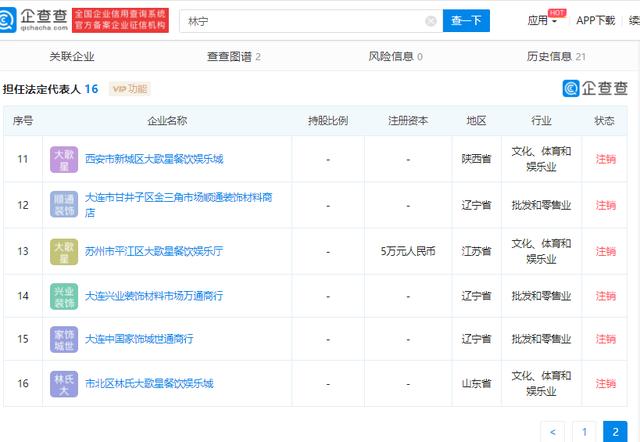Open 大连市甘井子区金三角市场顺通装饰材料商店 link
Image resolution: width=640 pixels, height=442 pixels.
tap(178, 205)
